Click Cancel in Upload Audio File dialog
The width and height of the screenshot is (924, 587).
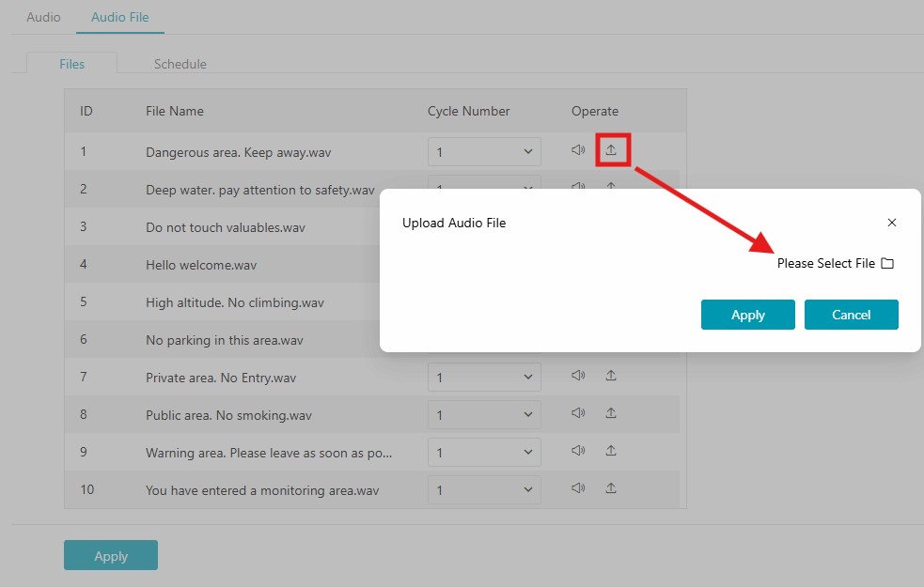pyautogui.click(x=851, y=315)
